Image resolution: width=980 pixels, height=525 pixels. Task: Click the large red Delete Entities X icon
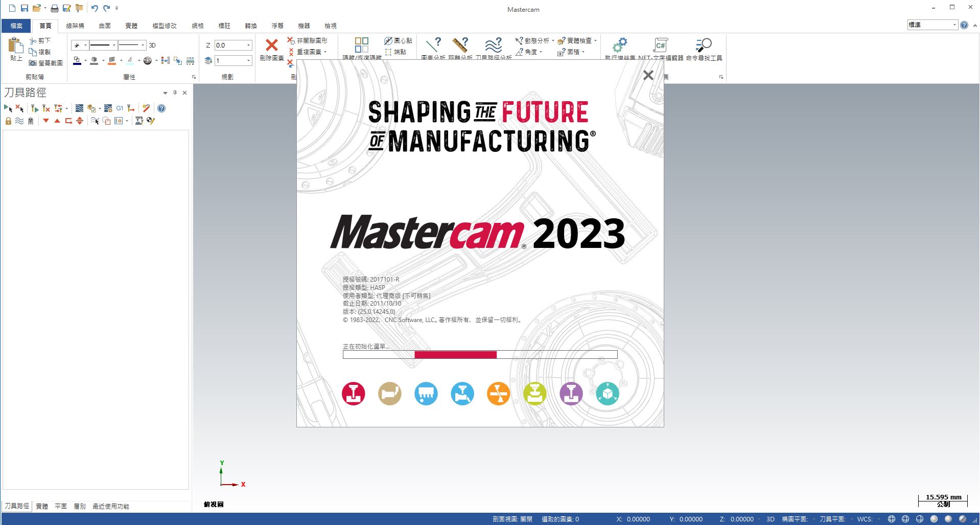coord(271,45)
